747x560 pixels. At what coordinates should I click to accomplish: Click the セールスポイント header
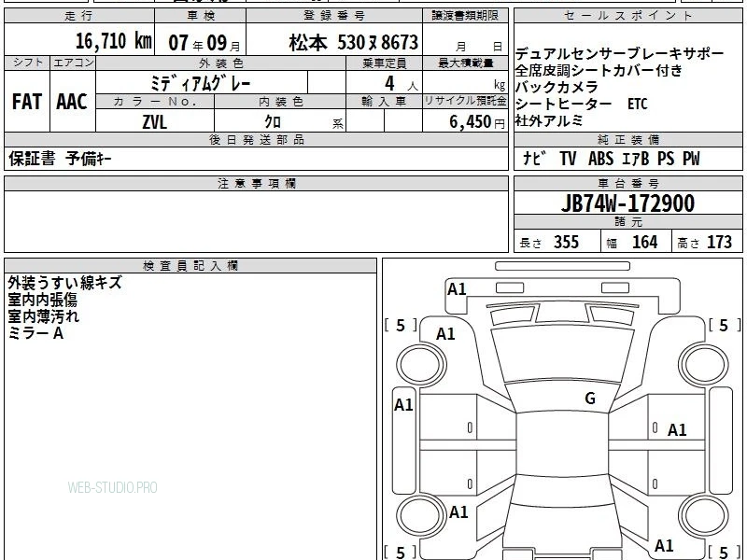point(627,16)
